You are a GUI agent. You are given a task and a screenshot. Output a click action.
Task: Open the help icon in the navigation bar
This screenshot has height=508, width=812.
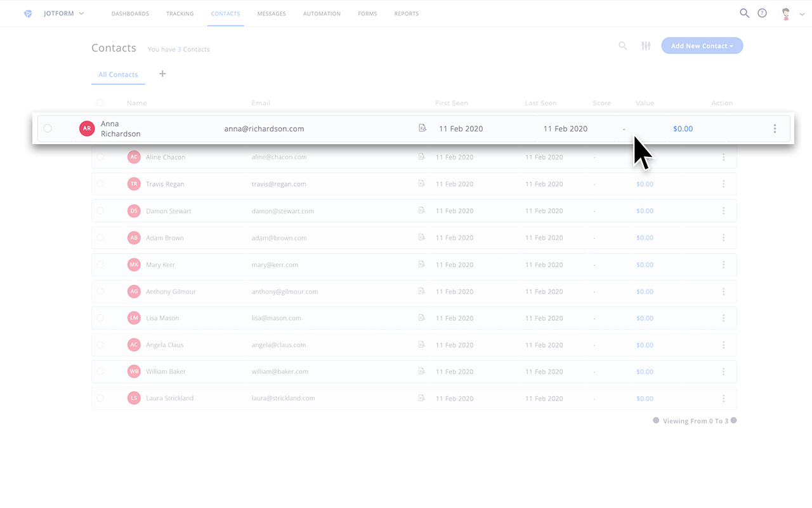(x=762, y=13)
